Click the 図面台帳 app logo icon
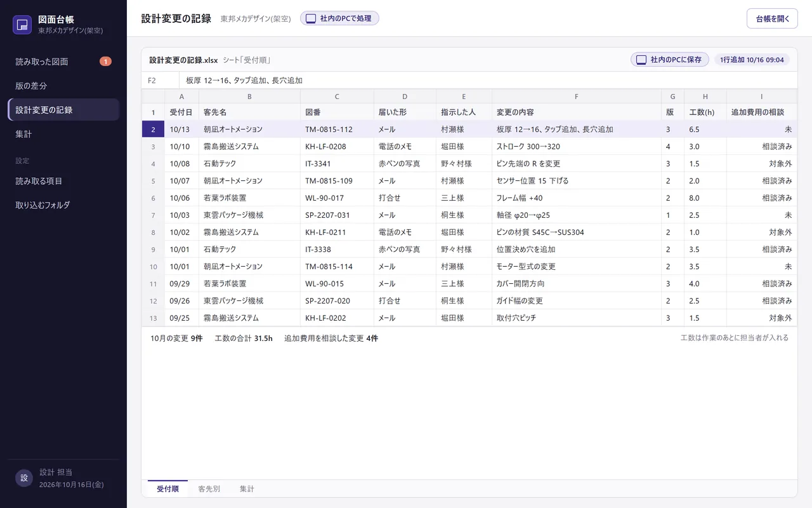This screenshot has height=508, width=812. [22, 25]
